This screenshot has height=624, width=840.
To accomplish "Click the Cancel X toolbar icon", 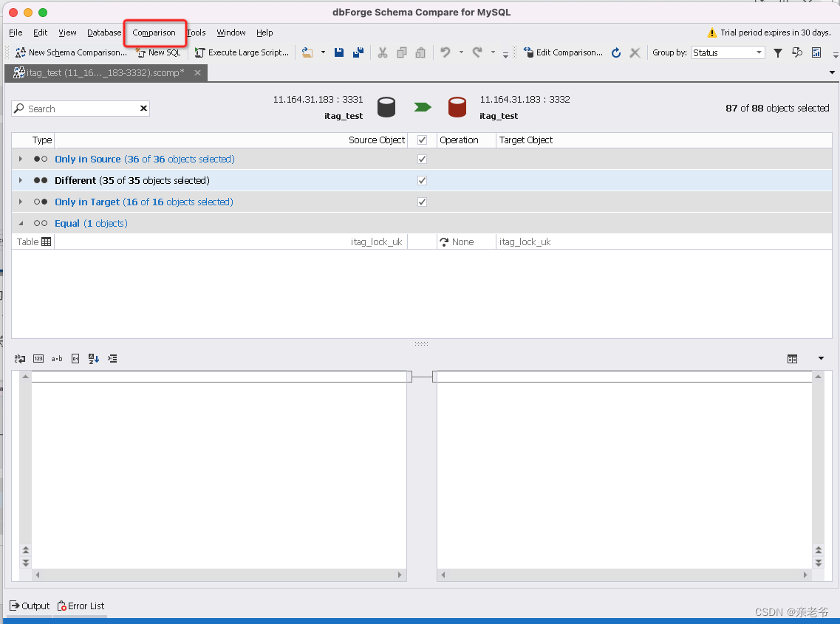I will click(x=635, y=52).
